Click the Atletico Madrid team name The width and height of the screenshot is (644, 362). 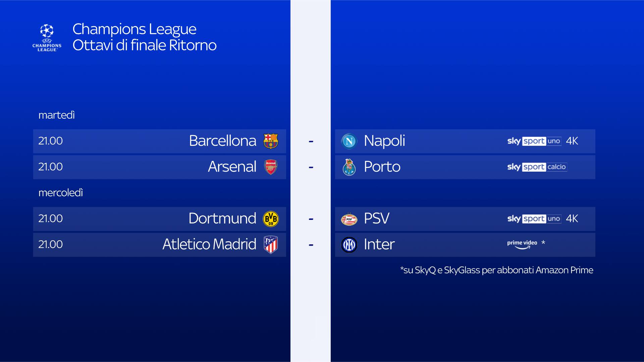pyautogui.click(x=209, y=244)
